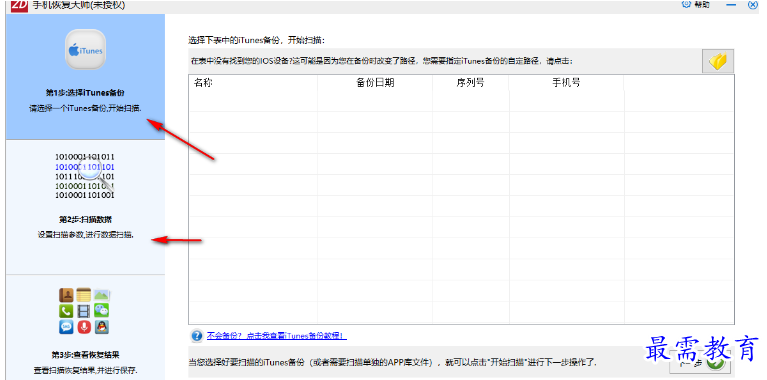Select the 第3步:查看恢复结果 step label
This screenshot has width=767, height=380.
click(x=85, y=355)
